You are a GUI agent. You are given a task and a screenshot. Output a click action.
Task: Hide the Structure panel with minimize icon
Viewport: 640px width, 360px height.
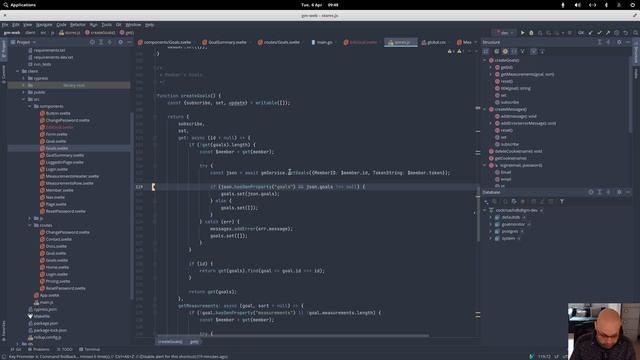628,42
